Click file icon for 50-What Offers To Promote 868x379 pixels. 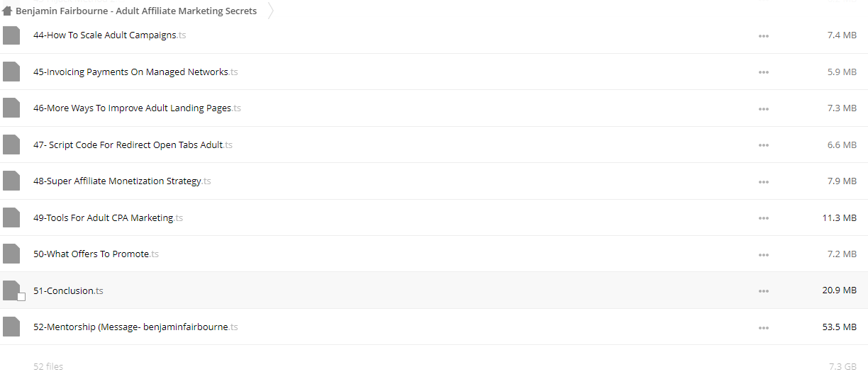[x=11, y=254]
